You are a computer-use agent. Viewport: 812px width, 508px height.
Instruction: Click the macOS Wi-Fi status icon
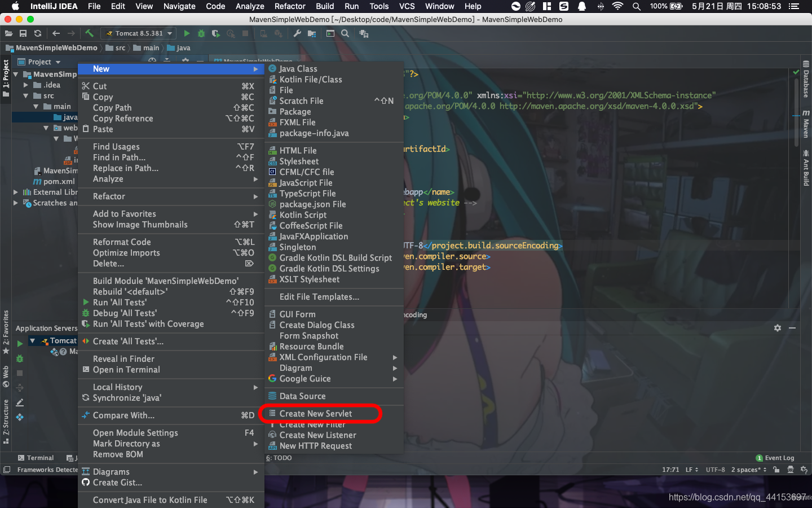pyautogui.click(x=617, y=6)
